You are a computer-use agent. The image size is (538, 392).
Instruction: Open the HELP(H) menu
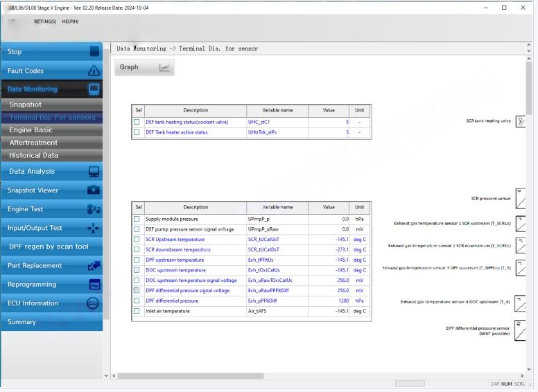70,21
